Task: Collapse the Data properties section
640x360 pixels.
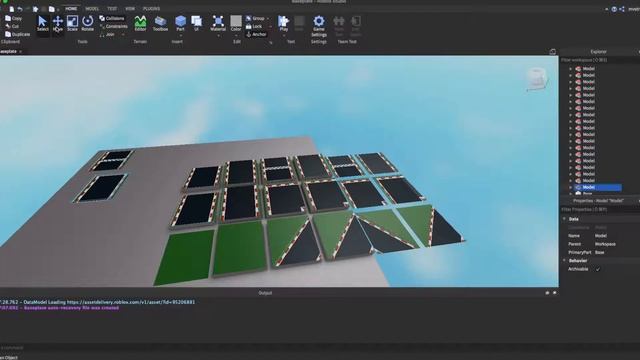Action: tap(564, 219)
